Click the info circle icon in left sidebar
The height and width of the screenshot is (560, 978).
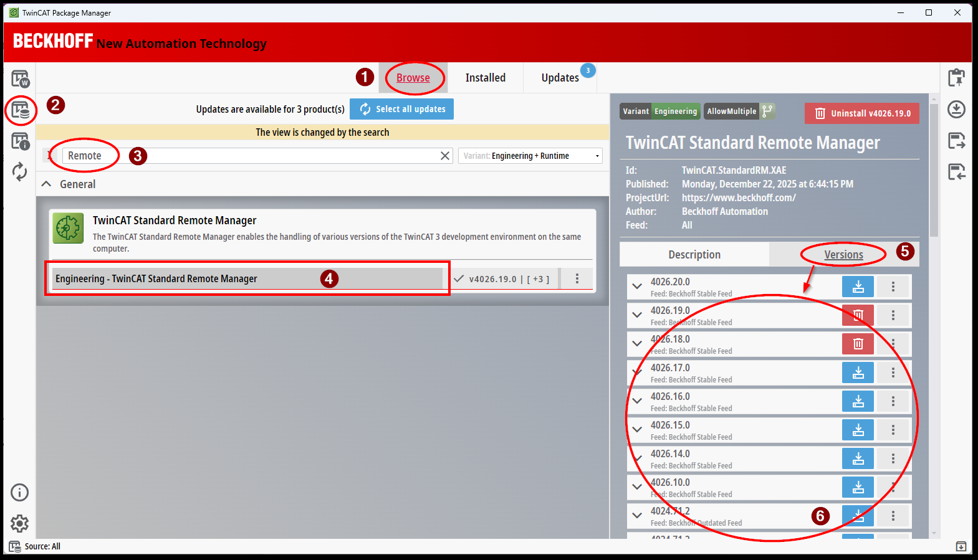tap(20, 493)
